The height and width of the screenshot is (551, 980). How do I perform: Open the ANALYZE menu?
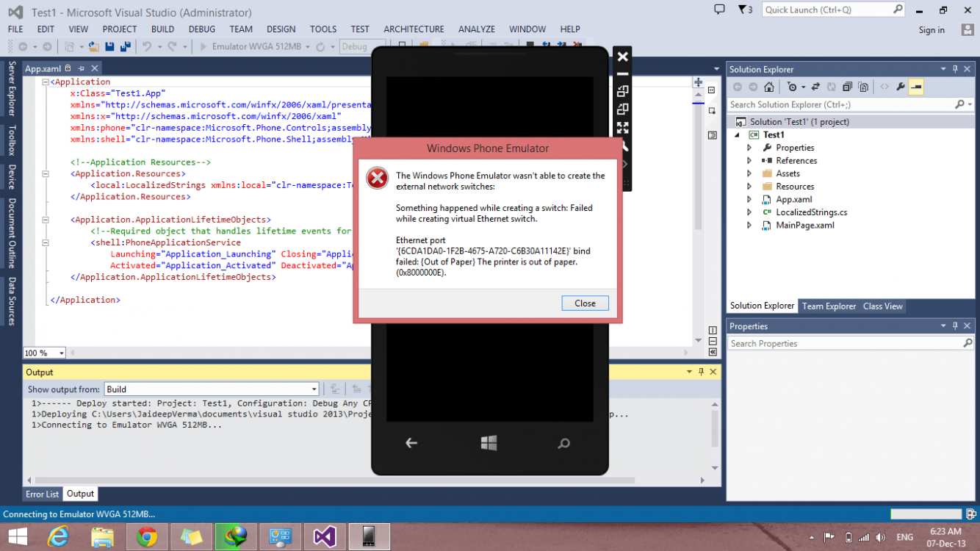tap(477, 29)
